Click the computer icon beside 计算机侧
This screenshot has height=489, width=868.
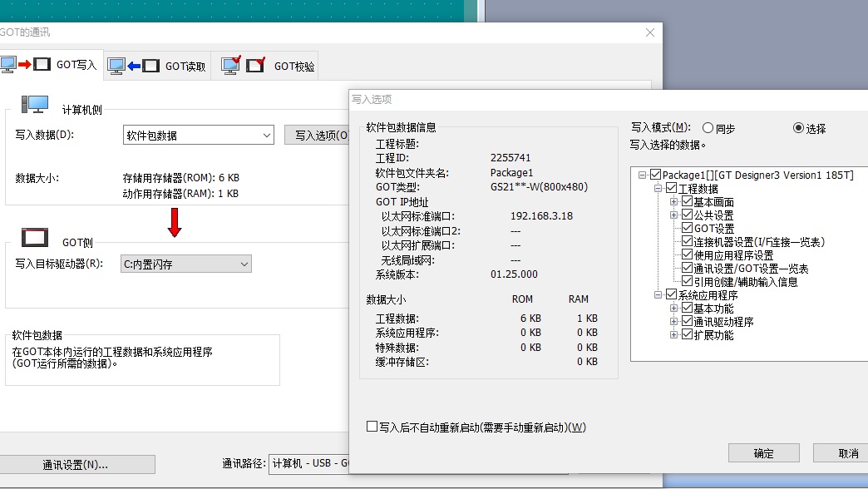(35, 104)
